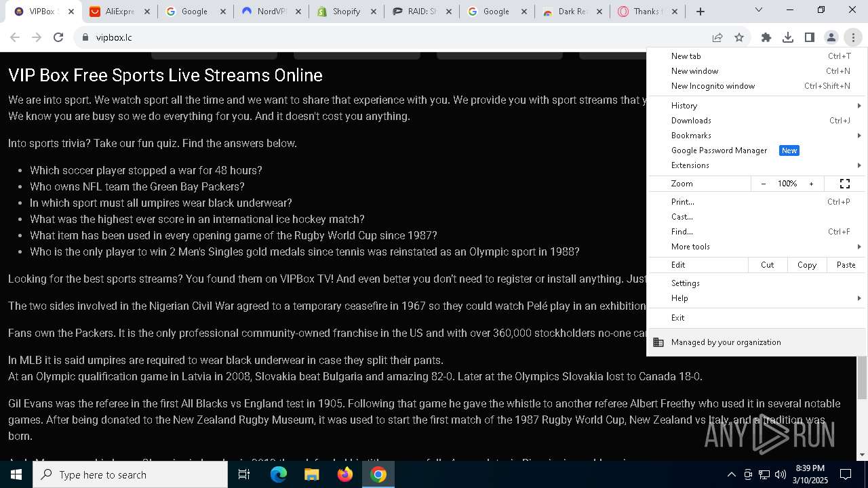This screenshot has width=868, height=488.
Task: Choose Find from the menu
Action: pyautogui.click(x=757, y=232)
